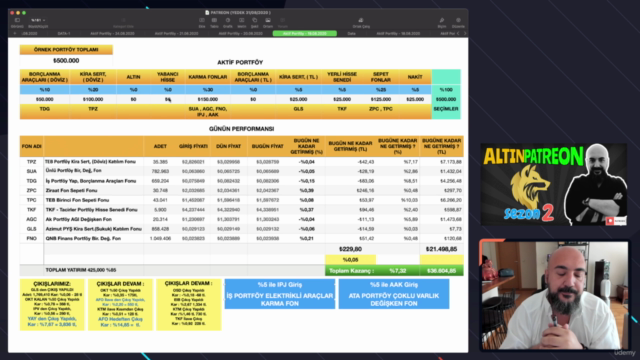Screen dimensions: 640x360
Task: Select the TKF - Tacirler Portföy Hisse row
Action: [241, 209]
